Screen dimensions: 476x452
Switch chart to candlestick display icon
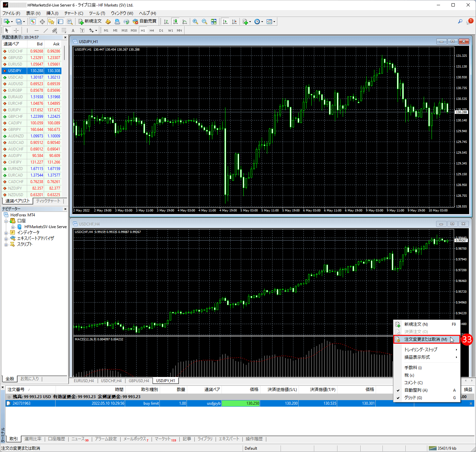point(175,22)
